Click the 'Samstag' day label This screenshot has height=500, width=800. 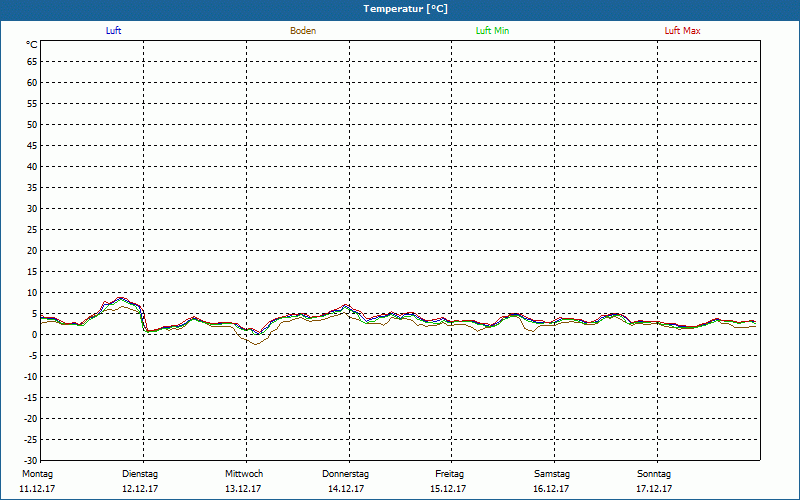(x=552, y=474)
